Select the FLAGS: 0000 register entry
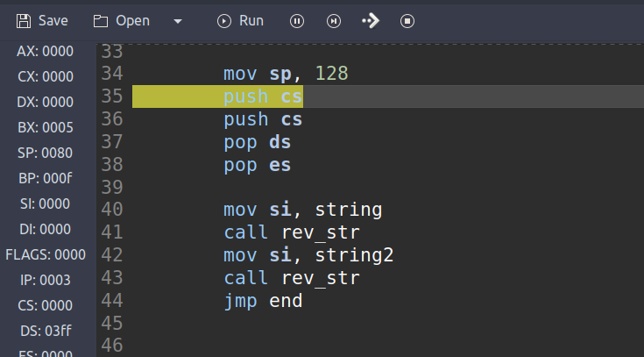 [x=45, y=255]
